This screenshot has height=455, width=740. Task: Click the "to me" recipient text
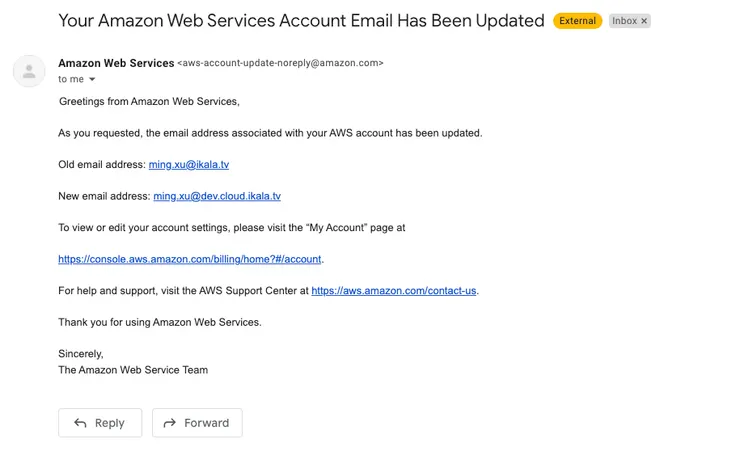(70, 79)
